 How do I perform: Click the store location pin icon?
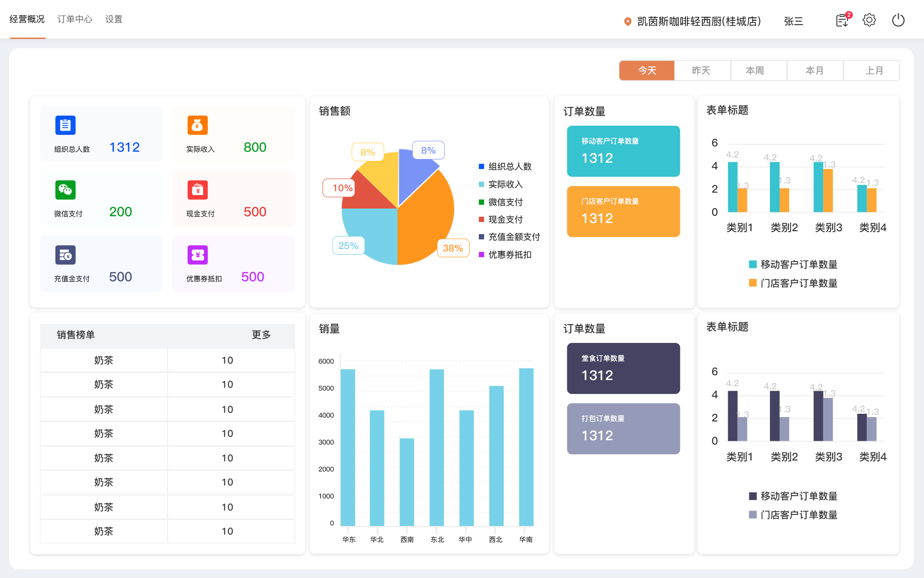coord(628,21)
